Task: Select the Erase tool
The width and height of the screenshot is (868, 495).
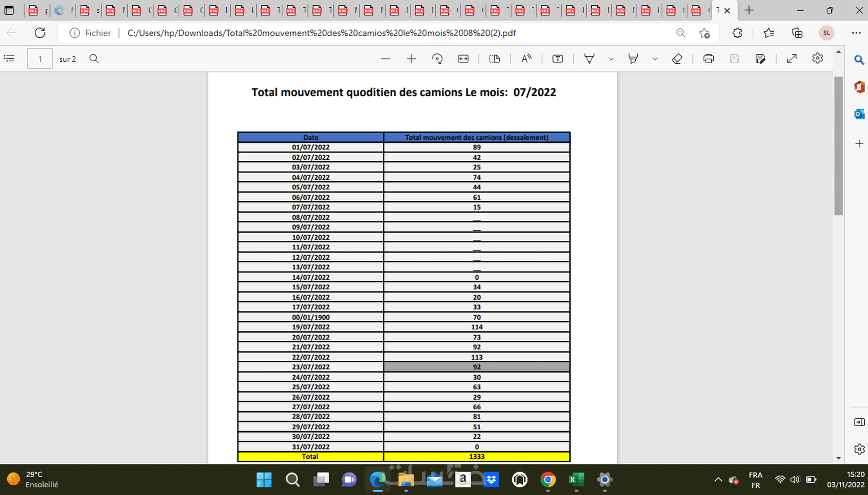Action: pos(677,59)
